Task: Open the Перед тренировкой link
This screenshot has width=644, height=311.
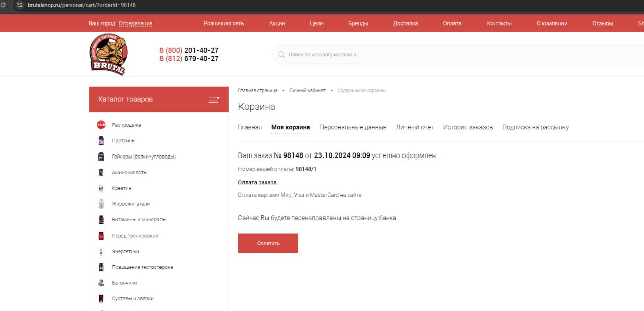Action: [135, 236]
